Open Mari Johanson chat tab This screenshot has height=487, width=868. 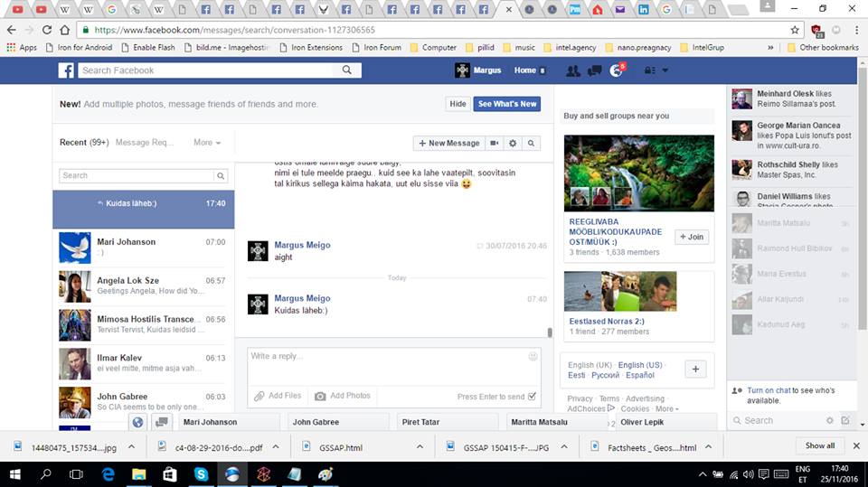point(229,422)
